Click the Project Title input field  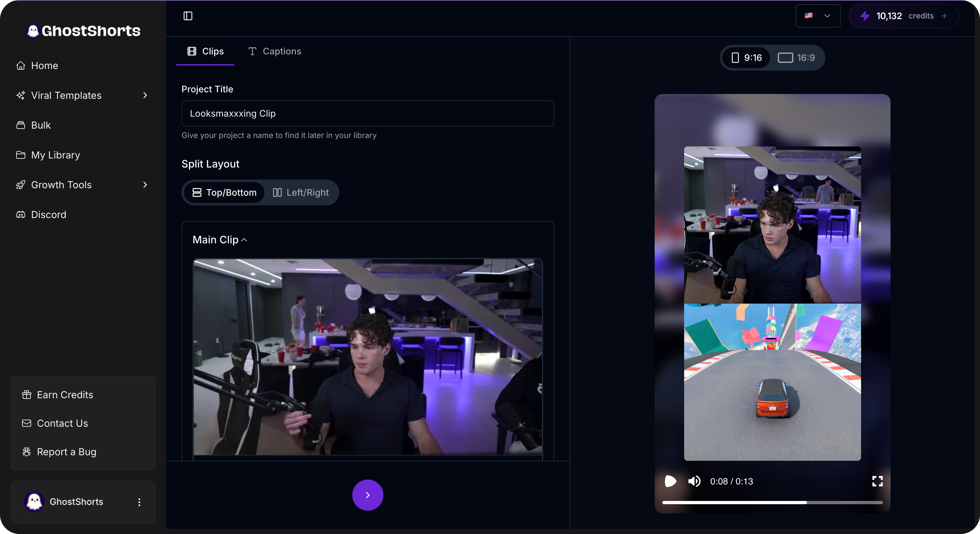point(367,113)
